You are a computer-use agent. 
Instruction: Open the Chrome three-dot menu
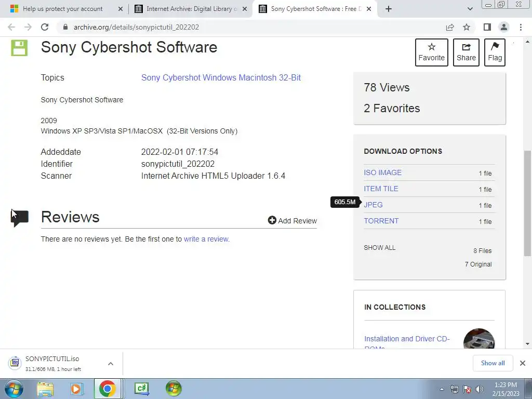pyautogui.click(x=521, y=27)
